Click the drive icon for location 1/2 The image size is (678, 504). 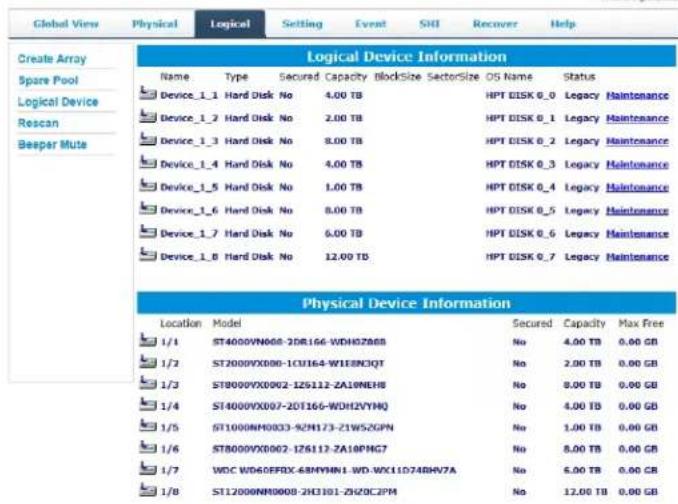click(x=148, y=361)
